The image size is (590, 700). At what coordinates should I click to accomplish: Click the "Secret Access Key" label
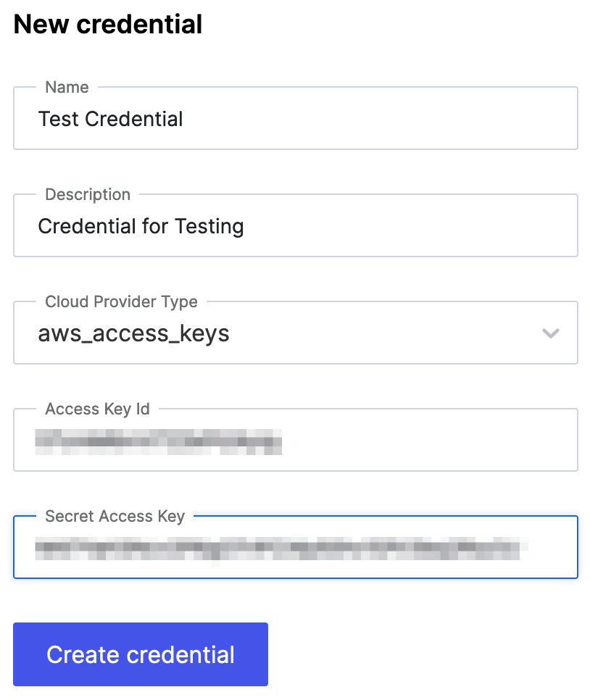115,516
